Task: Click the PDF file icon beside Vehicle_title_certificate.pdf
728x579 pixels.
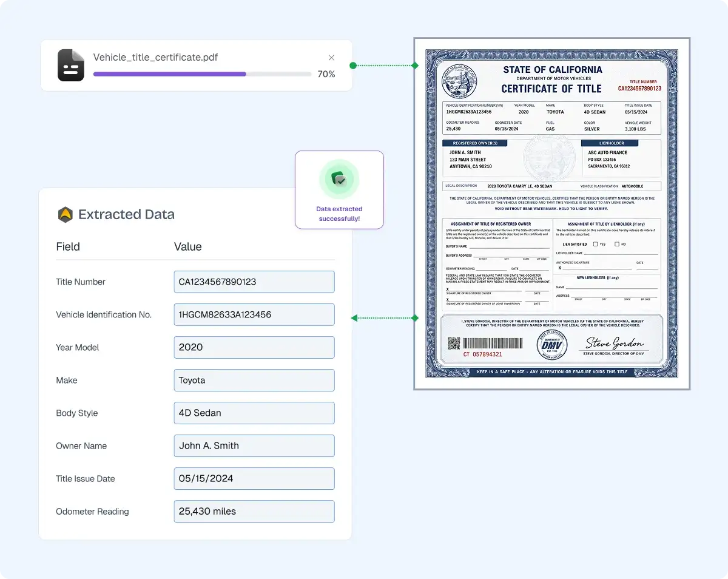Action: coord(71,65)
